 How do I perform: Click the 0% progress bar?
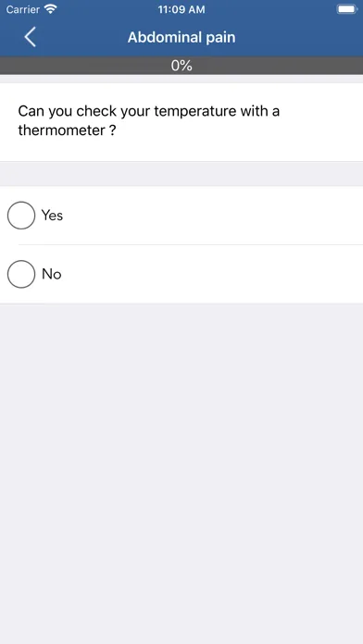click(x=181, y=66)
